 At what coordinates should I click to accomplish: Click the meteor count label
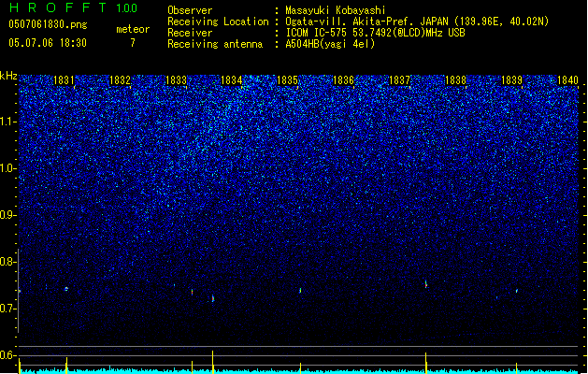133,29
